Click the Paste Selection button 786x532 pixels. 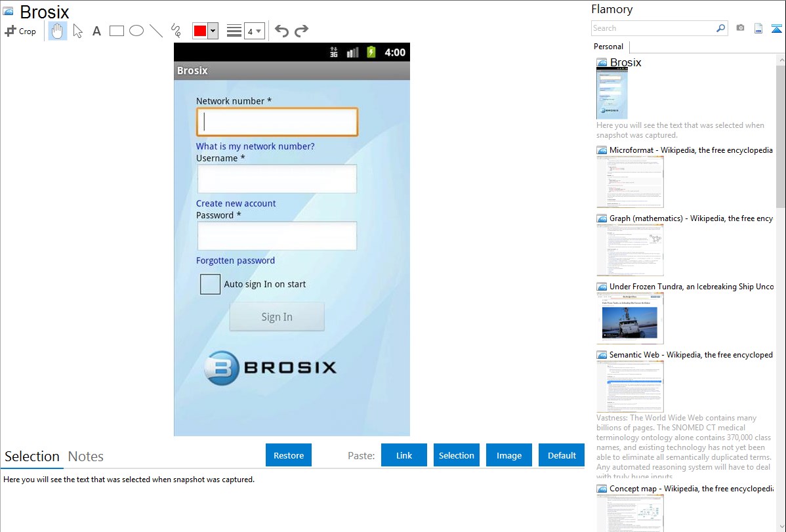(x=456, y=455)
